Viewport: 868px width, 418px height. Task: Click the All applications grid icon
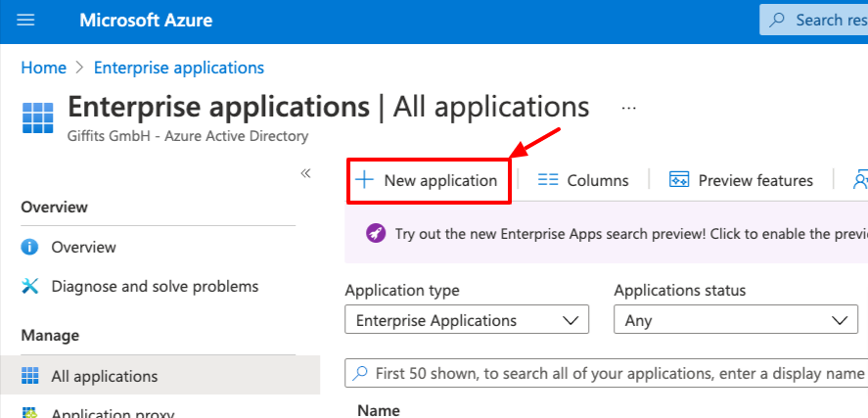click(30, 376)
